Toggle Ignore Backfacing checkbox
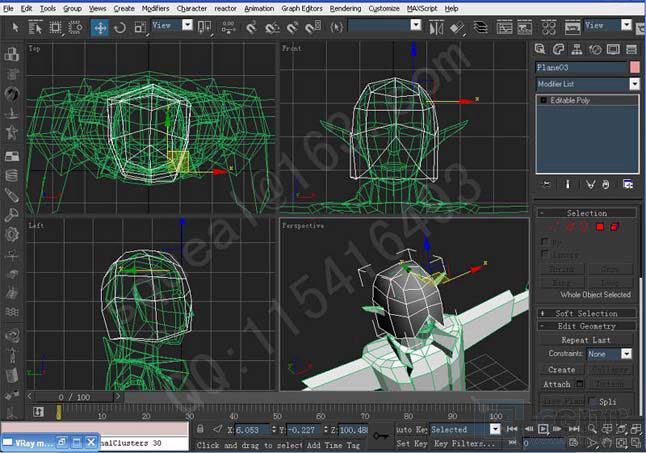Image resolution: width=646 pixels, height=453 pixels. (544, 255)
